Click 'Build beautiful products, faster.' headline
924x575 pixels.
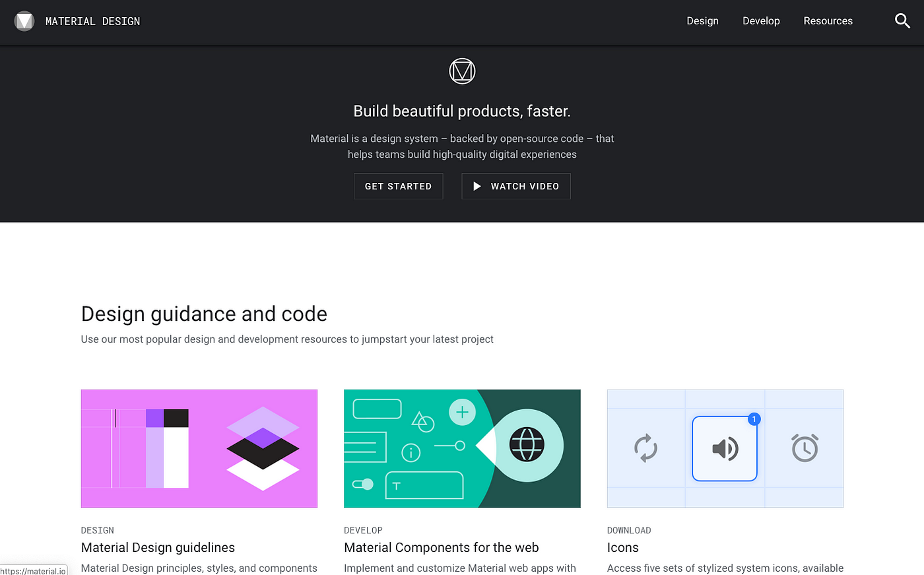tap(462, 111)
